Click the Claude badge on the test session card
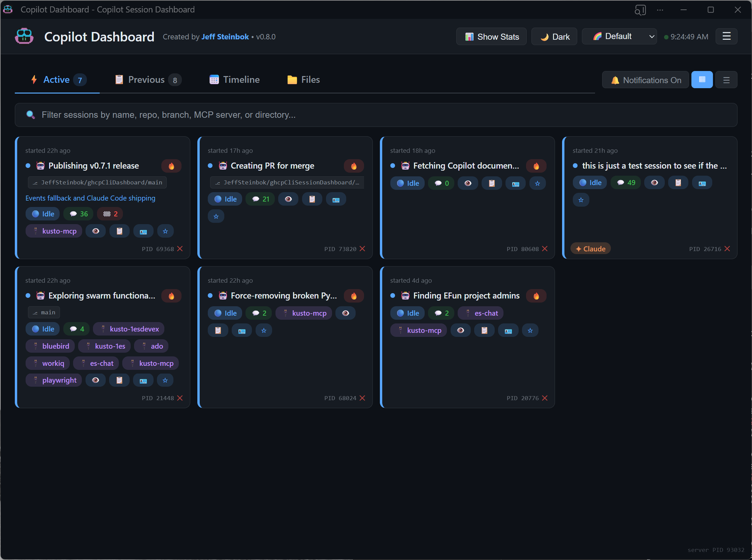752x560 pixels. [590, 248]
